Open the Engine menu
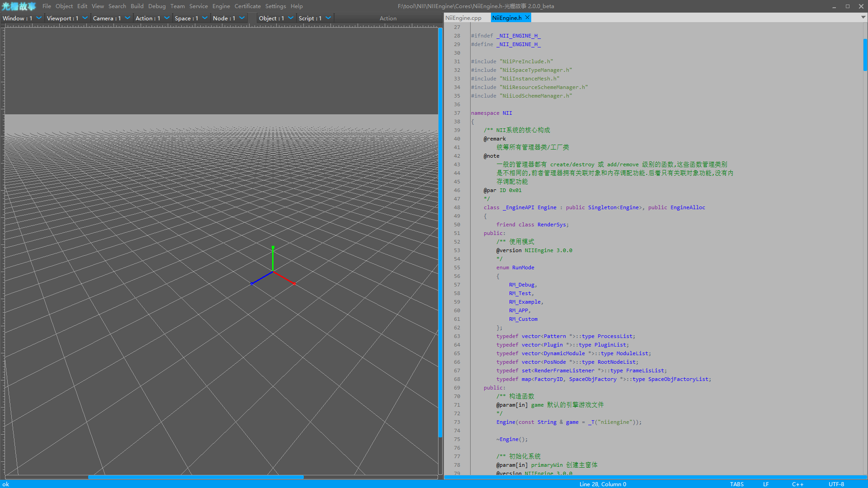Image resolution: width=868 pixels, height=488 pixels. [x=221, y=6]
